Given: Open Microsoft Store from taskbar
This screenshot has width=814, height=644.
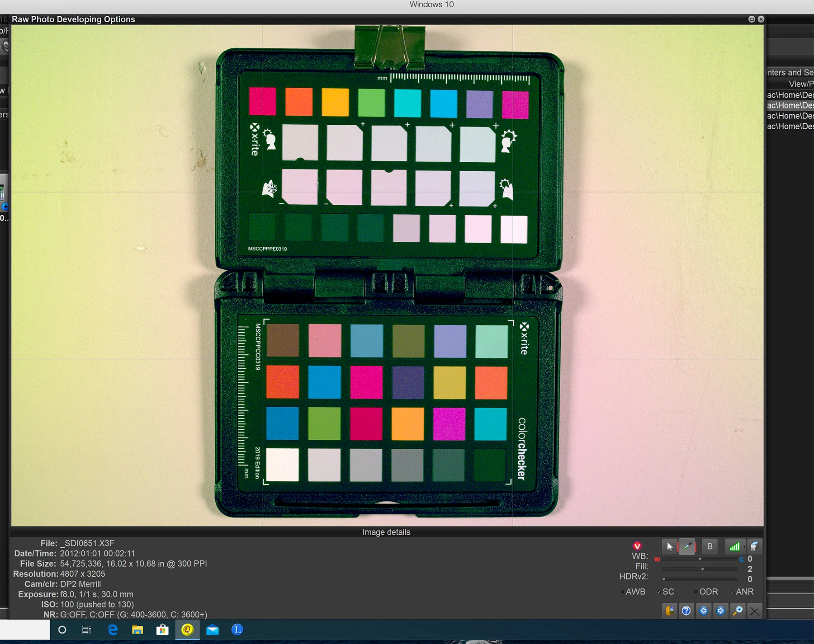Looking at the screenshot, I should click(x=162, y=630).
